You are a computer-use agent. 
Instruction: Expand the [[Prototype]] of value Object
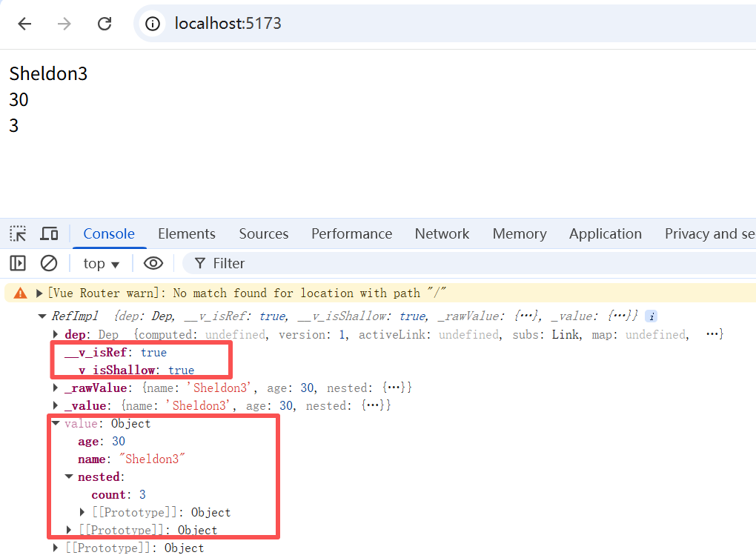69,530
